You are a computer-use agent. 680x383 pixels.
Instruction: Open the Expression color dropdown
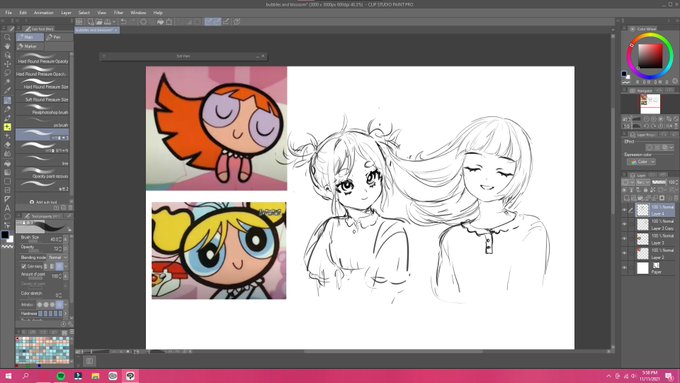click(641, 162)
